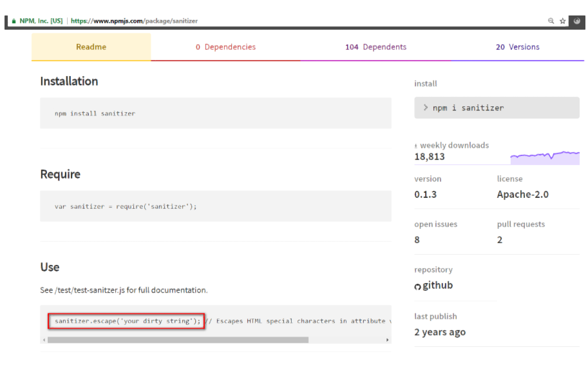Click the Installation heading
The height and width of the screenshot is (372, 588).
(x=69, y=81)
